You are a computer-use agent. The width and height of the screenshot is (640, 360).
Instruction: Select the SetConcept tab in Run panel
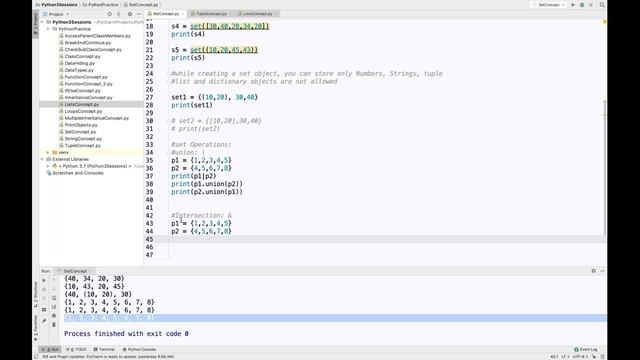pyautogui.click(x=75, y=271)
